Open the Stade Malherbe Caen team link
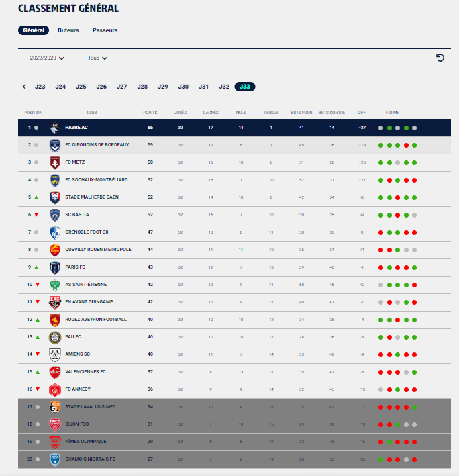The height and width of the screenshot is (476, 459). pos(92,197)
